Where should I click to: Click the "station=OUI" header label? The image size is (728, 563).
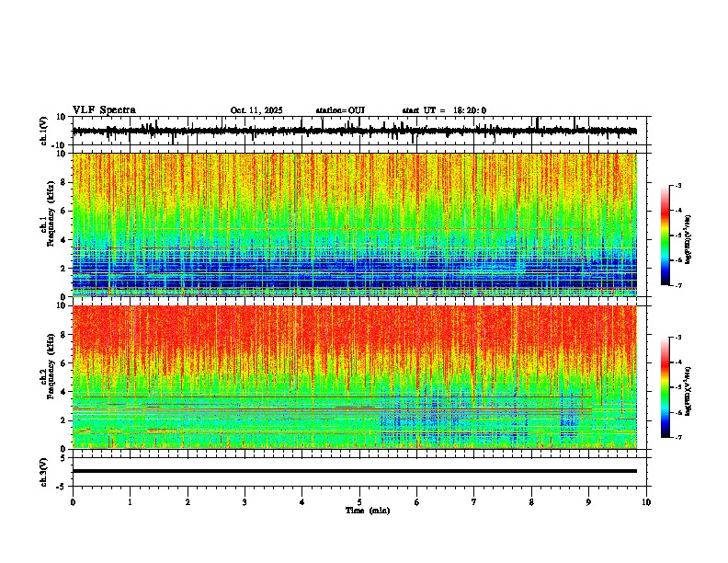[340, 110]
